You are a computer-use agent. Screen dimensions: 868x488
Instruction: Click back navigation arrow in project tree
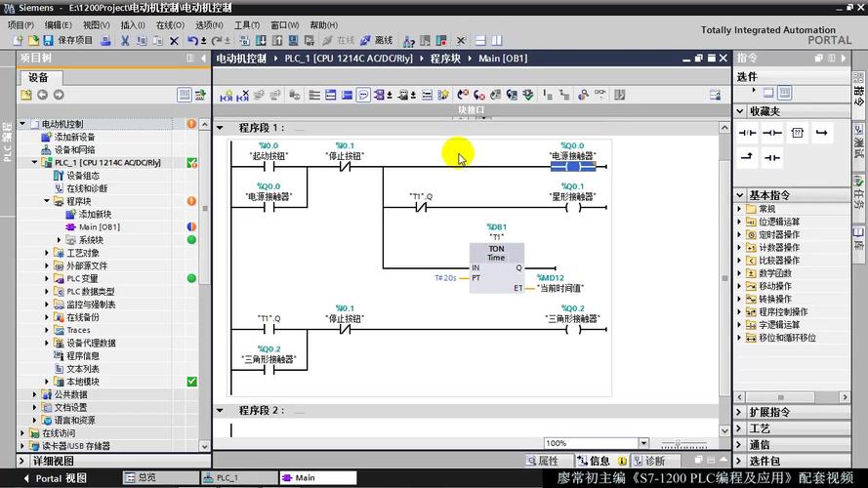coord(42,96)
